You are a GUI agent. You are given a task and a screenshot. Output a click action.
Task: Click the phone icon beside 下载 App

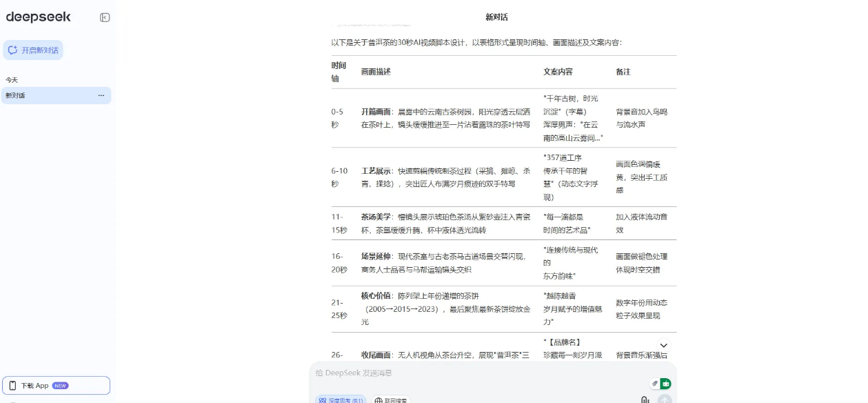click(x=12, y=386)
